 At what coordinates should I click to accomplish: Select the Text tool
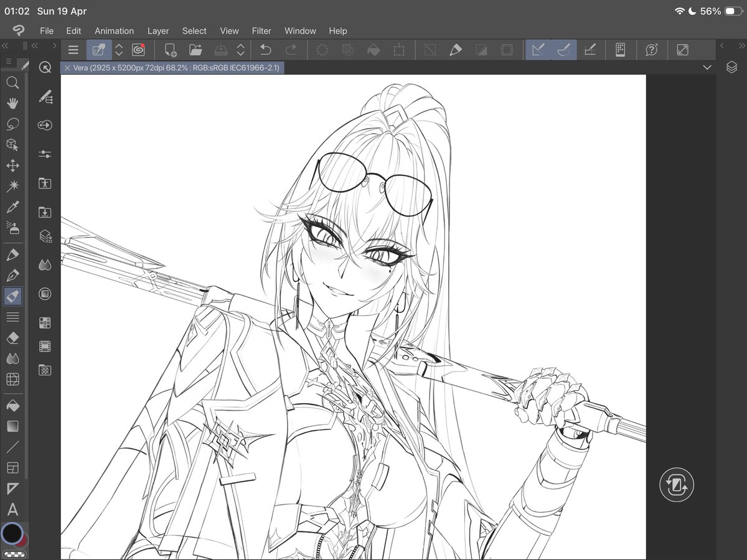coord(12,510)
